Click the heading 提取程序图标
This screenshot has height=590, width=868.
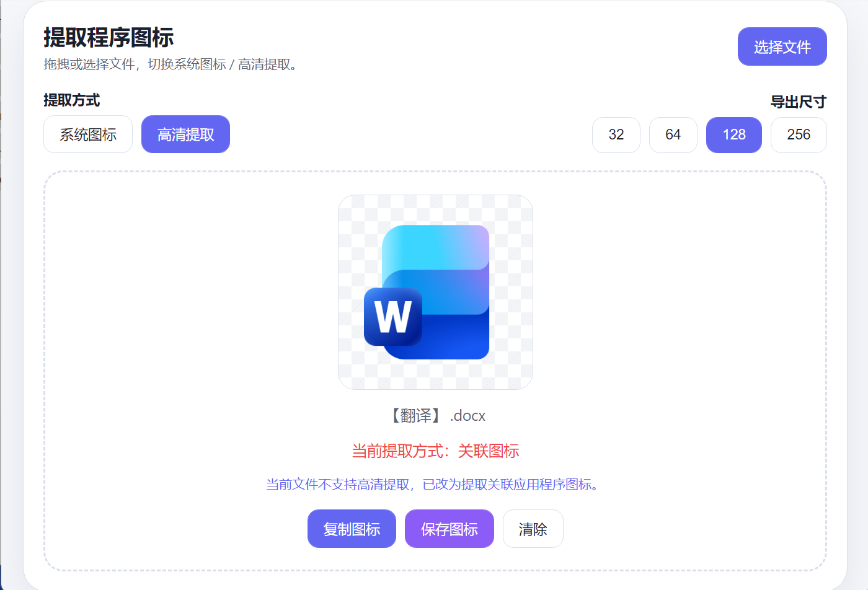click(x=108, y=37)
